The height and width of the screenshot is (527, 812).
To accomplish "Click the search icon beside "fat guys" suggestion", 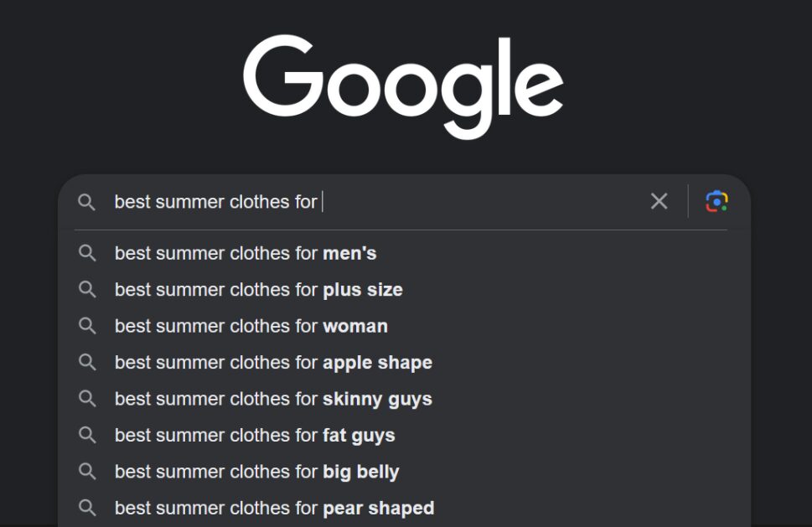I will [87, 435].
